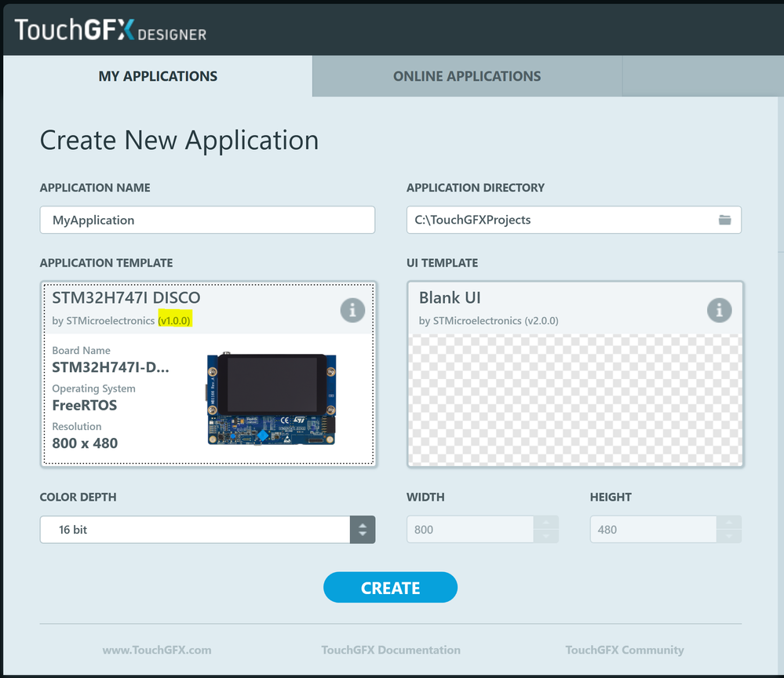Click the highlighted (v1.0.0) version text

tap(174, 320)
